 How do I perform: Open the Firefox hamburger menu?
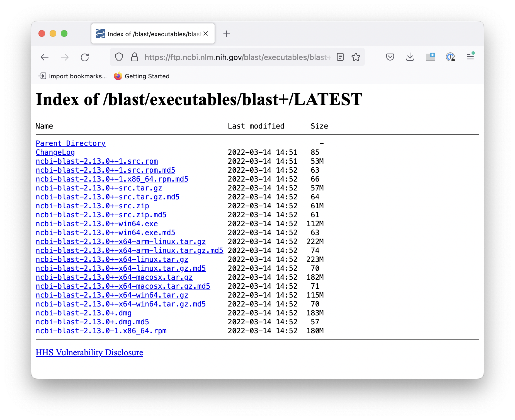[470, 57]
